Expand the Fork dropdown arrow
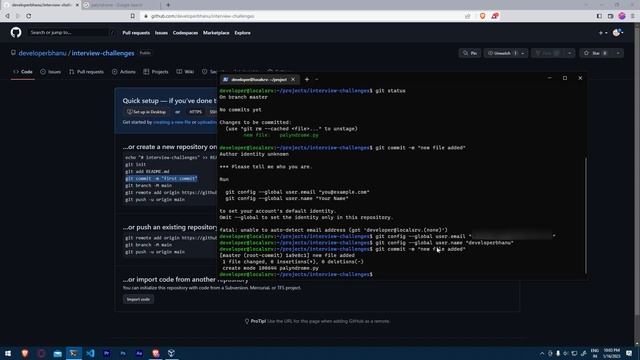Screen dimensions: 640x360 569,53
